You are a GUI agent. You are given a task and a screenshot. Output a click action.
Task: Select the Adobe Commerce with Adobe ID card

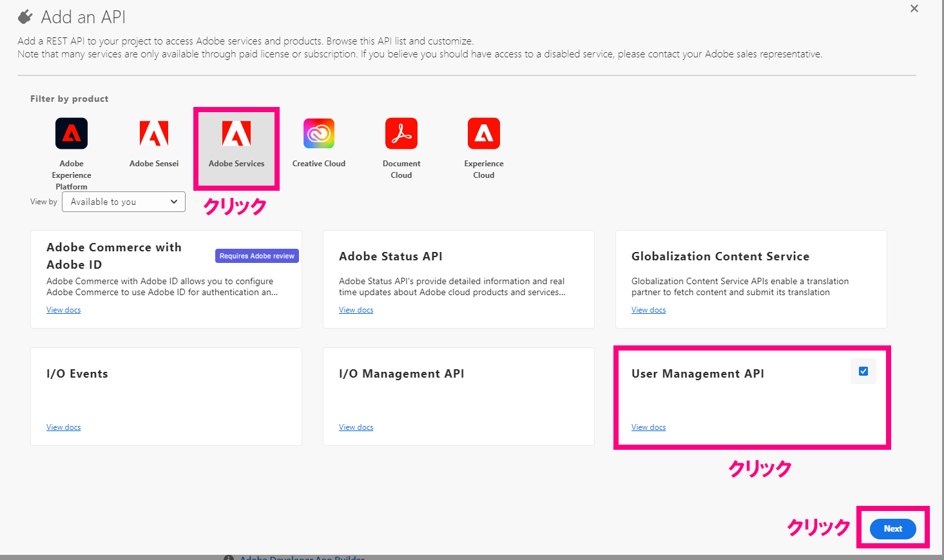[x=166, y=280]
